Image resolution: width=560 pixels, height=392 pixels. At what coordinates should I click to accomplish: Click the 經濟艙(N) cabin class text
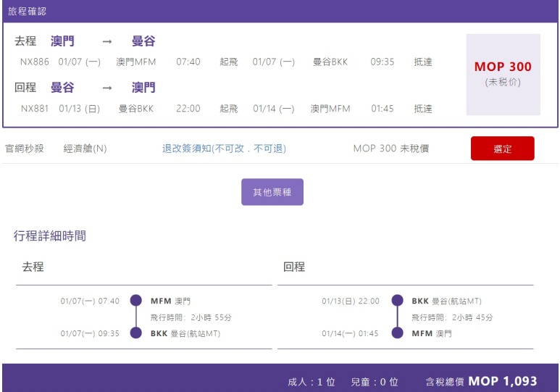click(x=85, y=149)
